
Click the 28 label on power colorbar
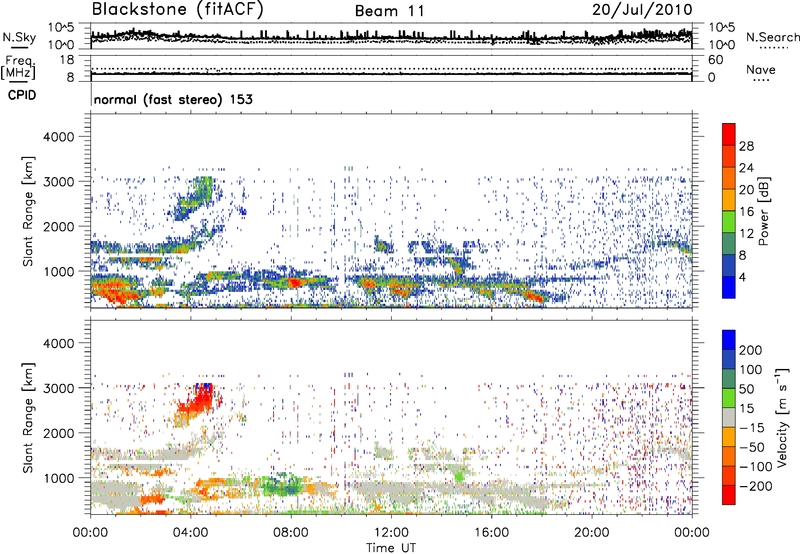coord(746,146)
